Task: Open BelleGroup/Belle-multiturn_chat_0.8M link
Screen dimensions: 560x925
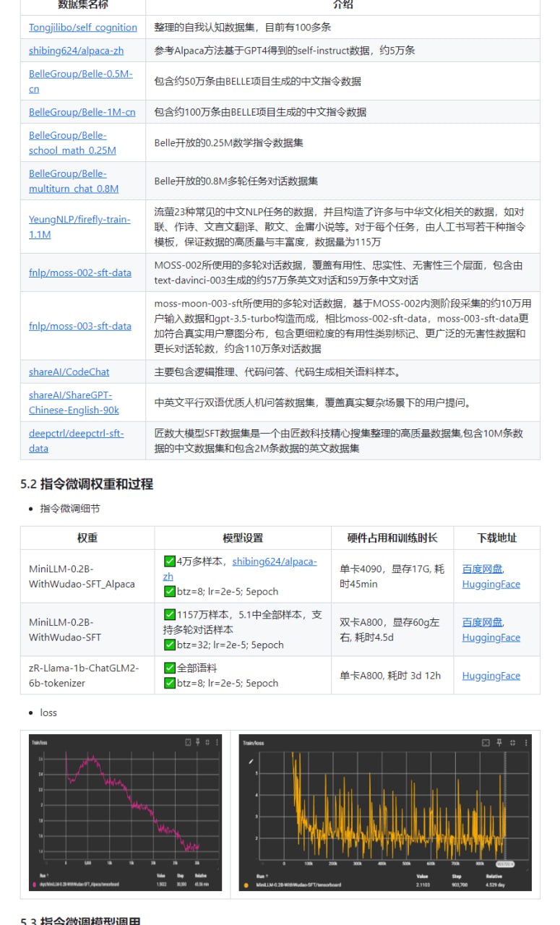Action: (x=74, y=181)
